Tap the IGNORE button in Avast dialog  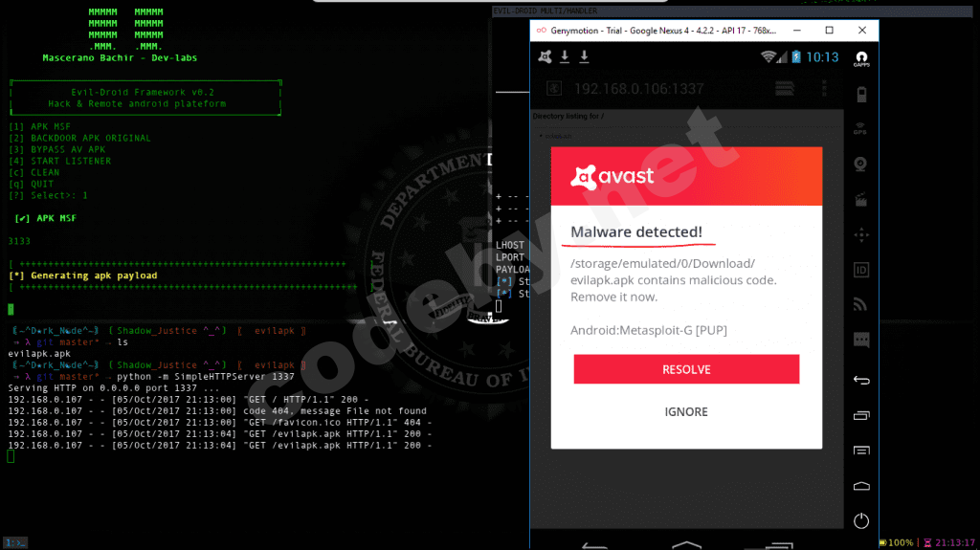(x=686, y=412)
